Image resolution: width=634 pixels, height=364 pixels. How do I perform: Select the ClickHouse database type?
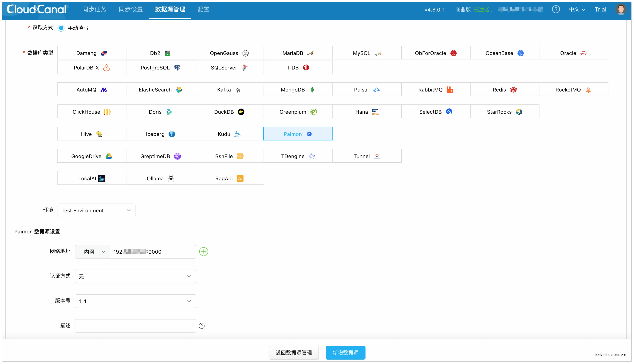click(x=92, y=112)
